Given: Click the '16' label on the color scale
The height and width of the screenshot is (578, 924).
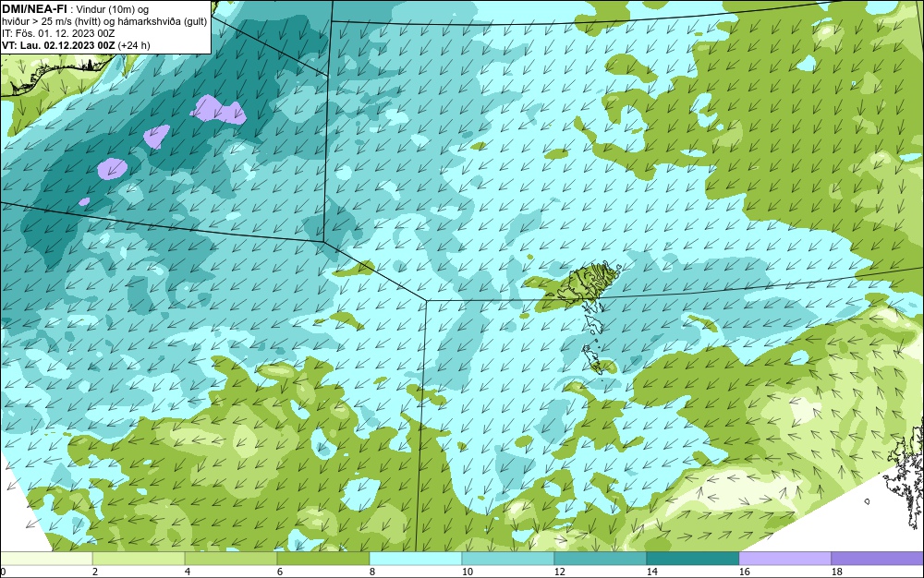Looking at the screenshot, I should coord(744,572).
